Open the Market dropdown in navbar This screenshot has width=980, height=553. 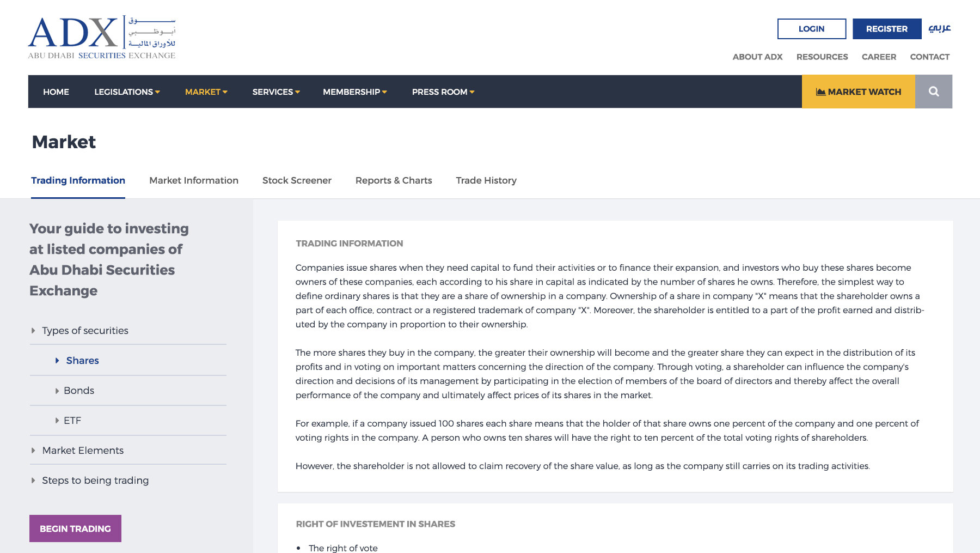tap(206, 92)
